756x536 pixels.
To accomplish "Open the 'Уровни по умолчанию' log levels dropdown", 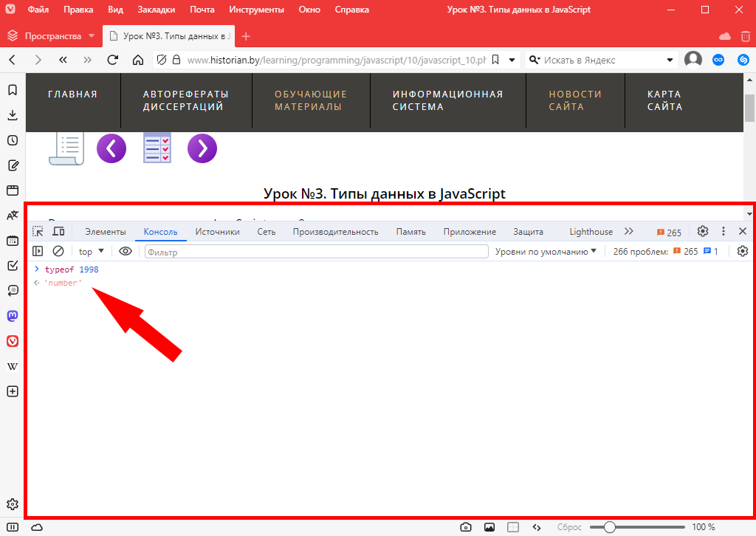I will 546,252.
